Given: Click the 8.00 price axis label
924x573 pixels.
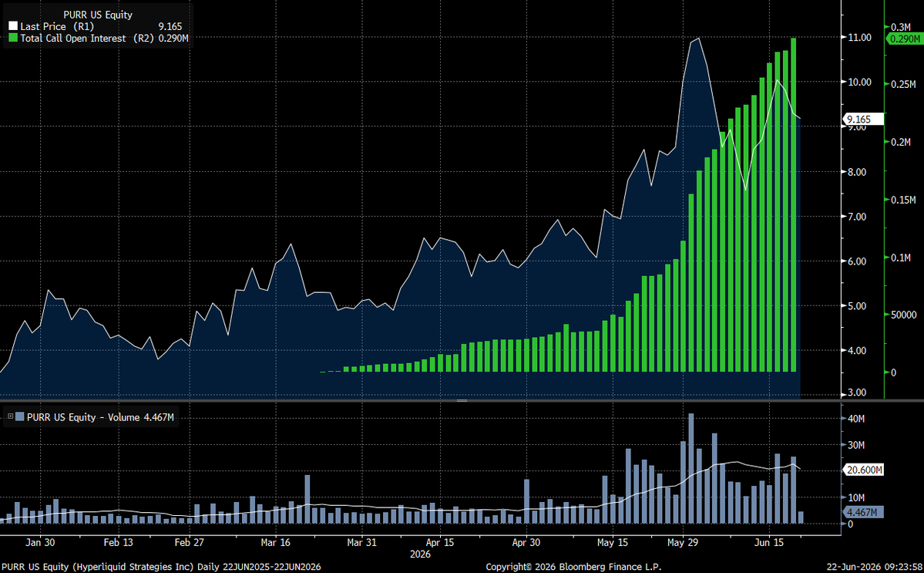Looking at the screenshot, I should tap(857, 172).
